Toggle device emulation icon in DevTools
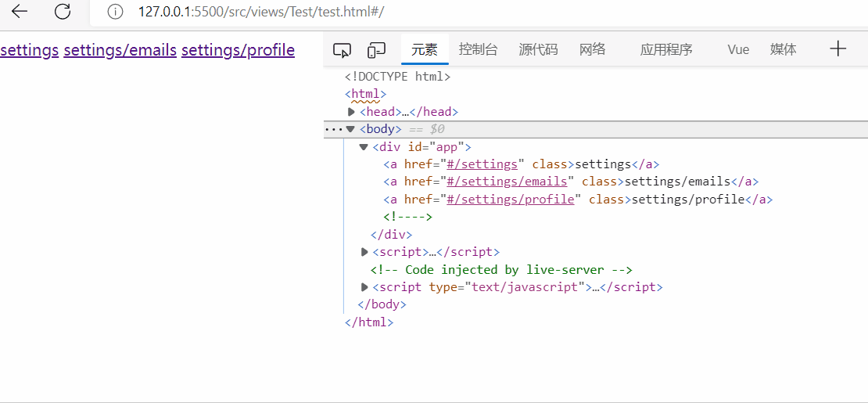The height and width of the screenshot is (403, 868). pyautogui.click(x=376, y=50)
